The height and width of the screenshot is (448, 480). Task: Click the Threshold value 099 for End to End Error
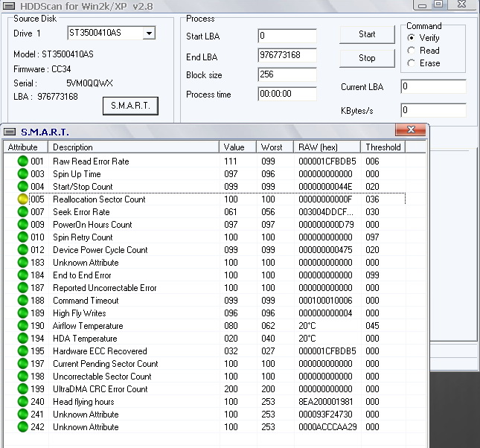point(372,275)
